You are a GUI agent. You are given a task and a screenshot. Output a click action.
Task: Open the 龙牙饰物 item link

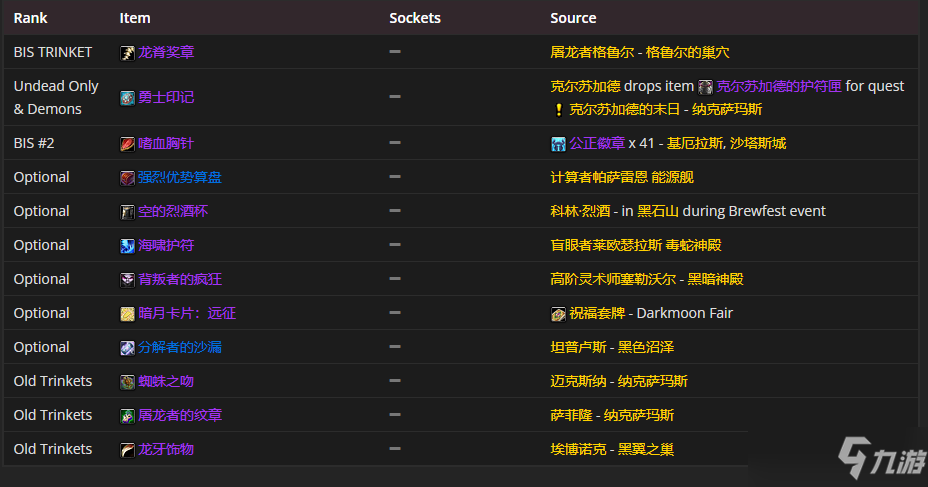(x=166, y=449)
